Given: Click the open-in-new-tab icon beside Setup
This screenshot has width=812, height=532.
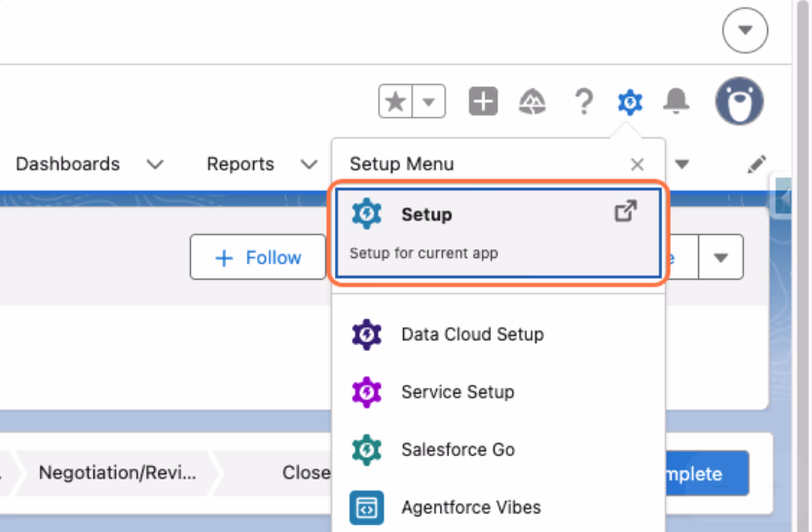Looking at the screenshot, I should coord(626,211).
